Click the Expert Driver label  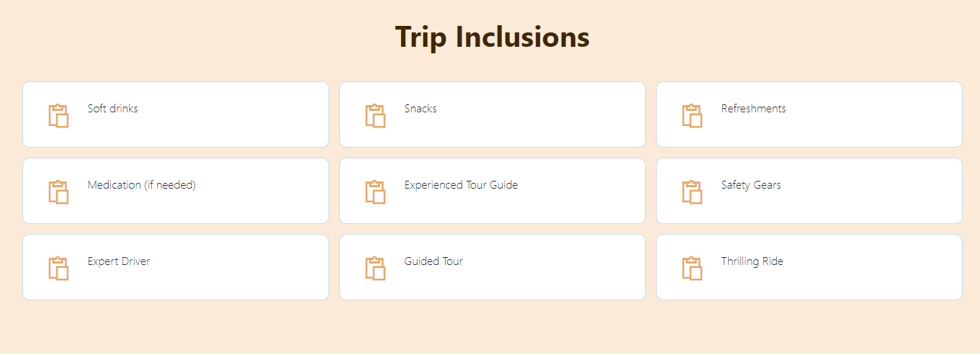pos(119,261)
